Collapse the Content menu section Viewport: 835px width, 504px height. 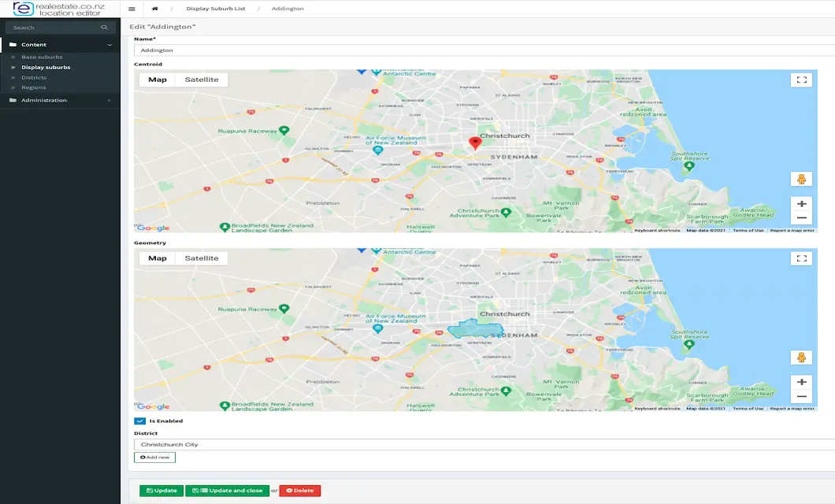(x=60, y=45)
